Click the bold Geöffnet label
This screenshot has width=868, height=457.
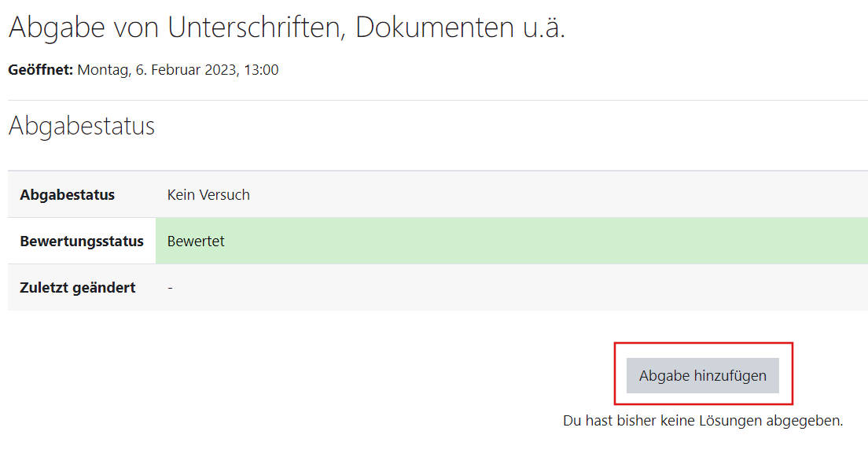click(40, 70)
